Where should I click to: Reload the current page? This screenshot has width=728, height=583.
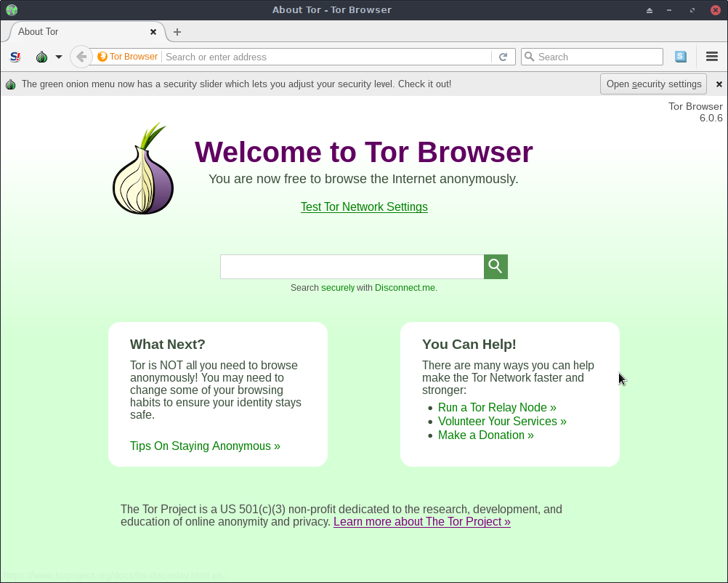pyautogui.click(x=503, y=57)
